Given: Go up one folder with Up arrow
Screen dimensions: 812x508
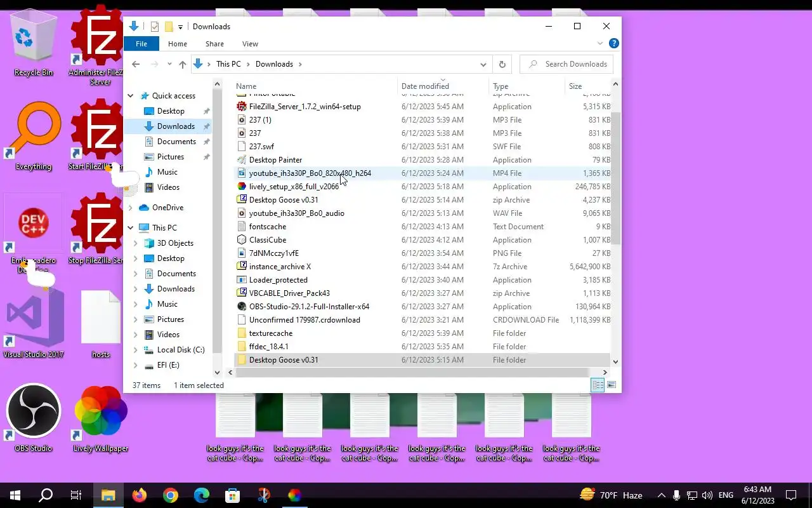Looking at the screenshot, I should click(183, 64).
